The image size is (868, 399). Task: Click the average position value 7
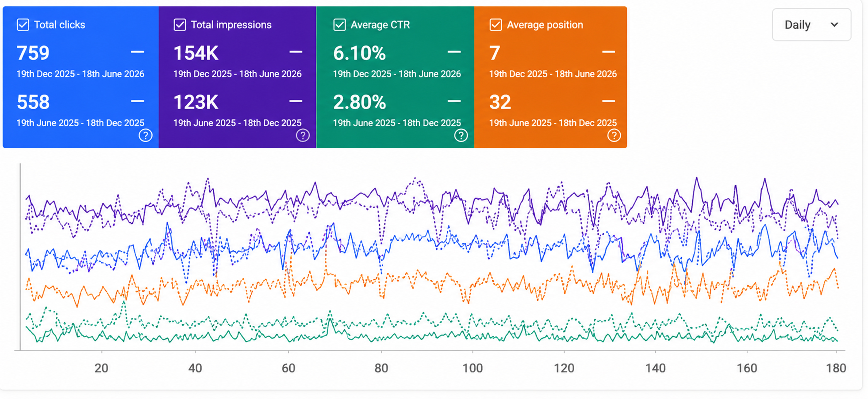coord(495,53)
